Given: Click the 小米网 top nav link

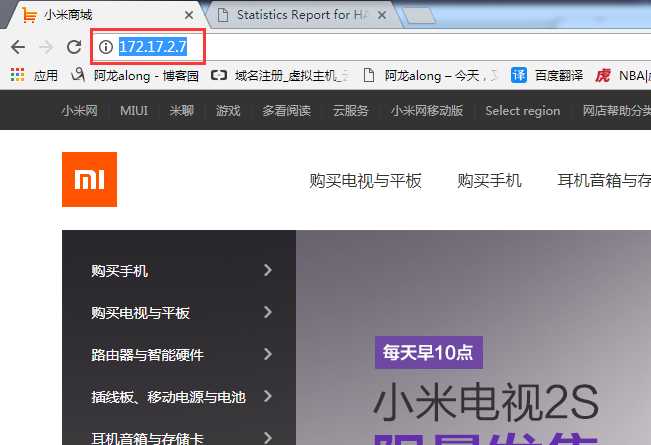Looking at the screenshot, I should [79, 110].
